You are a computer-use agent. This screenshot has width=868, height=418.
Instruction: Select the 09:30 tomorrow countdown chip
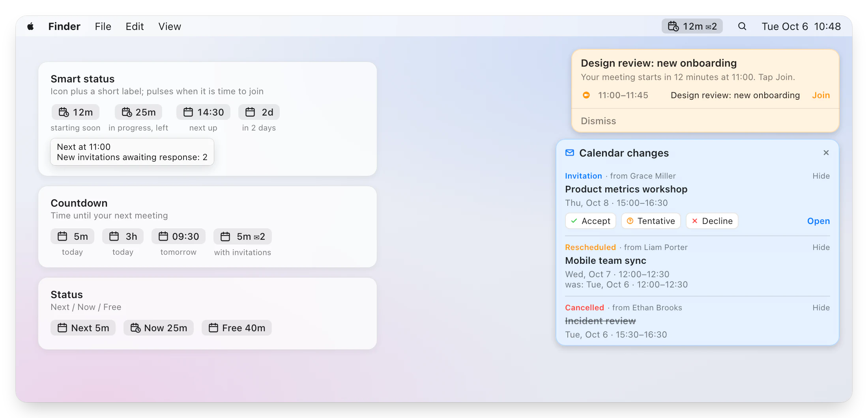coord(178,237)
